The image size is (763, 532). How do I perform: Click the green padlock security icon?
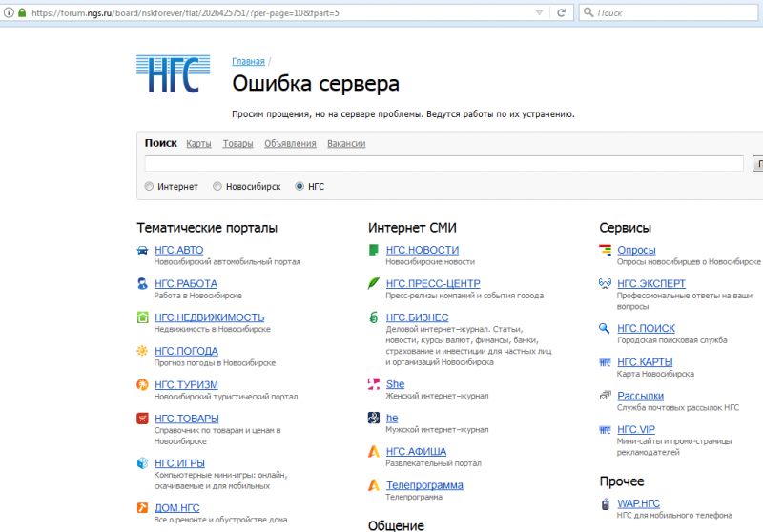click(x=22, y=12)
